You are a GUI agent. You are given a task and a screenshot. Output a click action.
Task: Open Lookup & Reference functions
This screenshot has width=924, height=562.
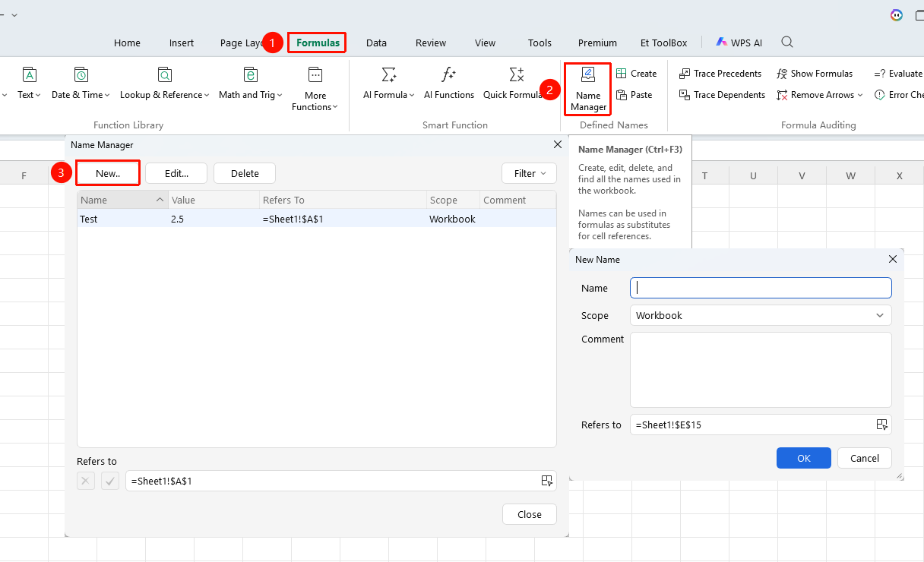click(164, 84)
